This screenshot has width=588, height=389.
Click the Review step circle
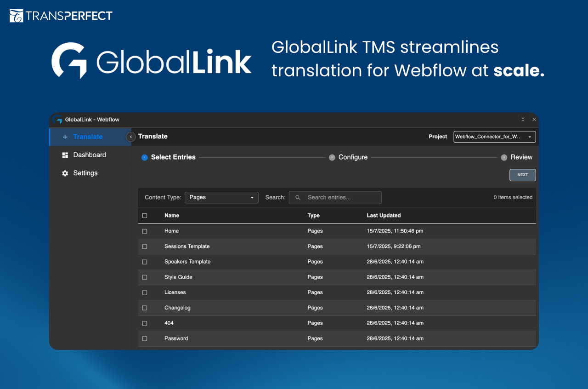[504, 157]
